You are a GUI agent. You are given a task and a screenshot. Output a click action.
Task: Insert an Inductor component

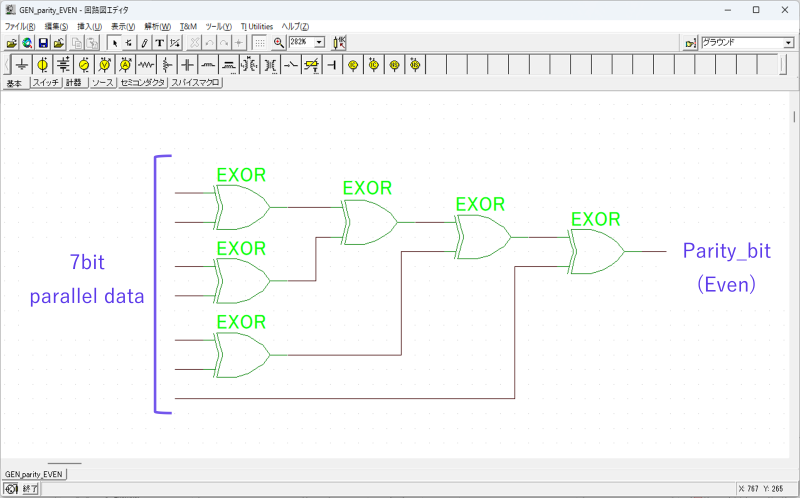(208, 65)
